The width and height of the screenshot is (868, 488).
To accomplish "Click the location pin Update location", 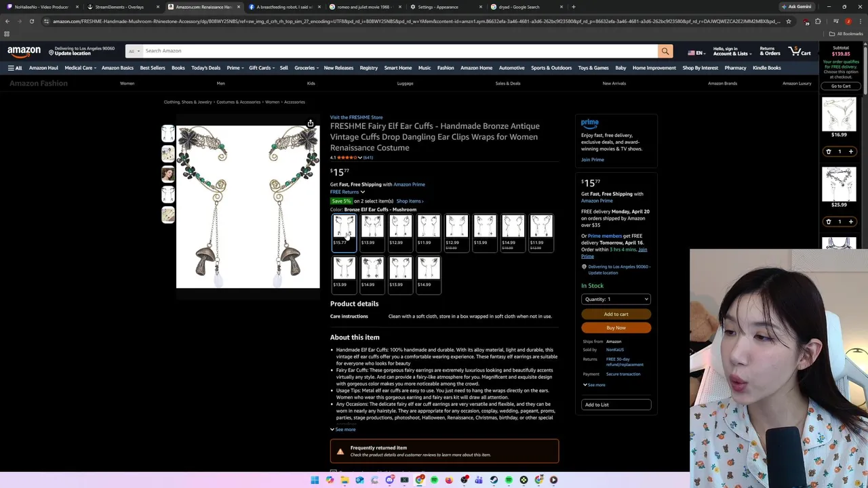I will [x=69, y=51].
